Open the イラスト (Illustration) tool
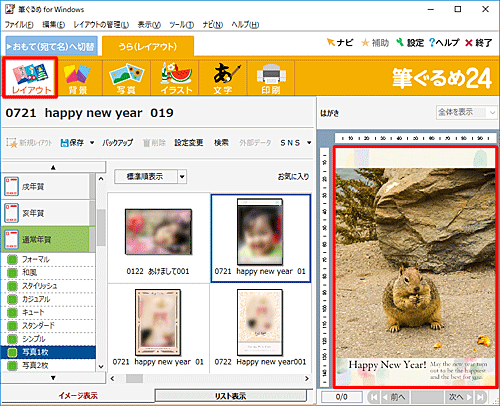 coord(175,78)
